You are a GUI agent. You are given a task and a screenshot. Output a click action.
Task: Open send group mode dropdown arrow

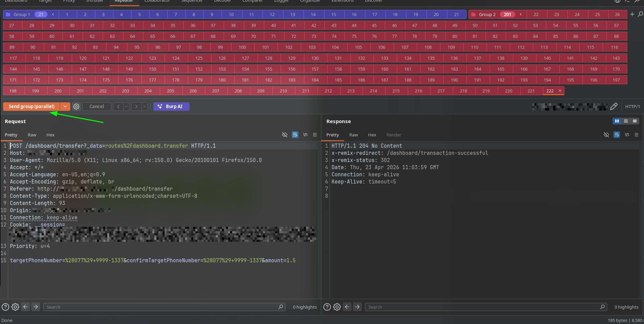tap(65, 106)
